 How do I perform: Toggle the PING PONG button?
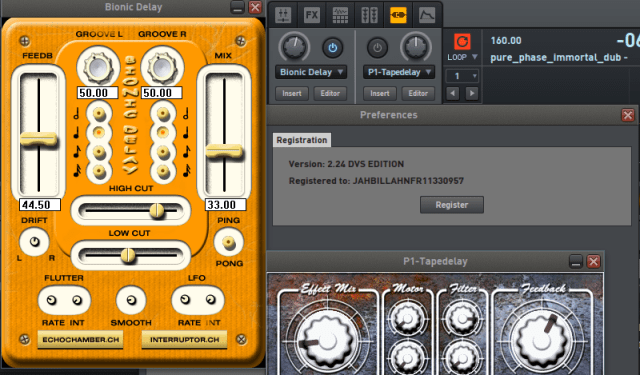point(229,242)
